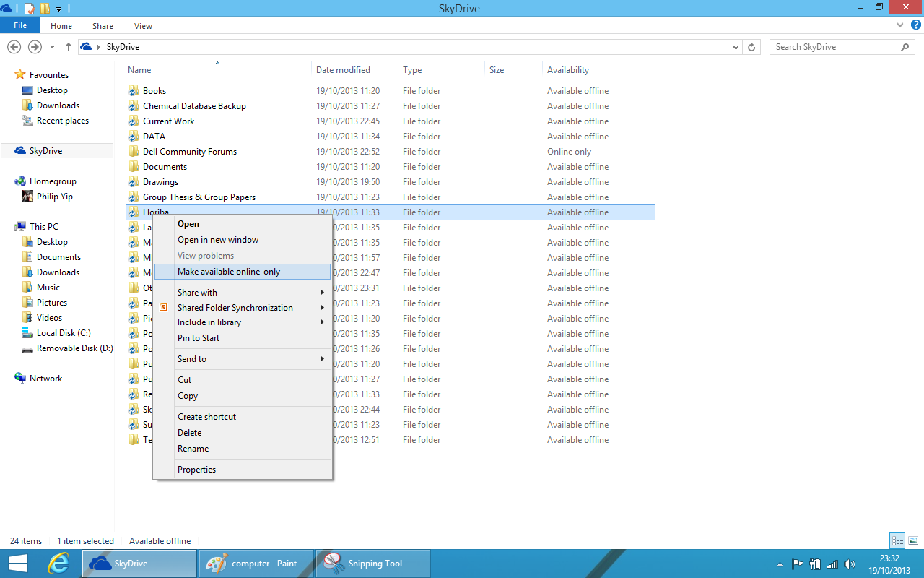This screenshot has height=578, width=924.
Task: Open Properties from the context menu
Action: (243, 470)
